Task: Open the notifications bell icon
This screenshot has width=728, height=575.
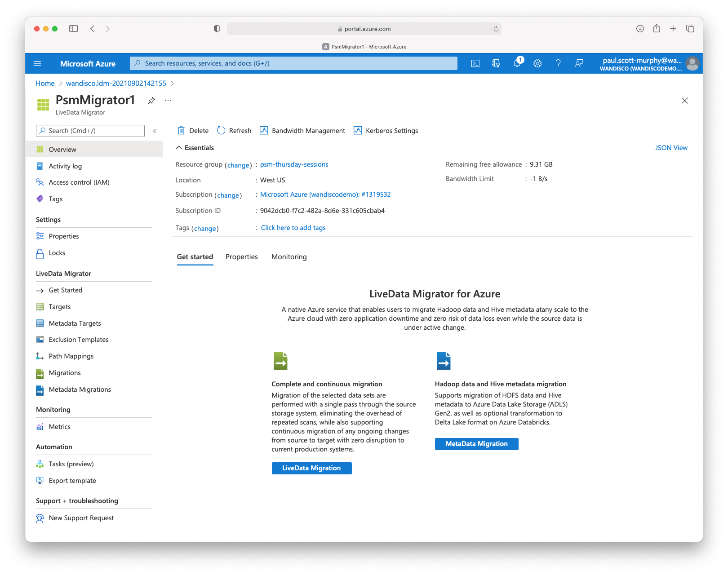Action: (x=517, y=63)
